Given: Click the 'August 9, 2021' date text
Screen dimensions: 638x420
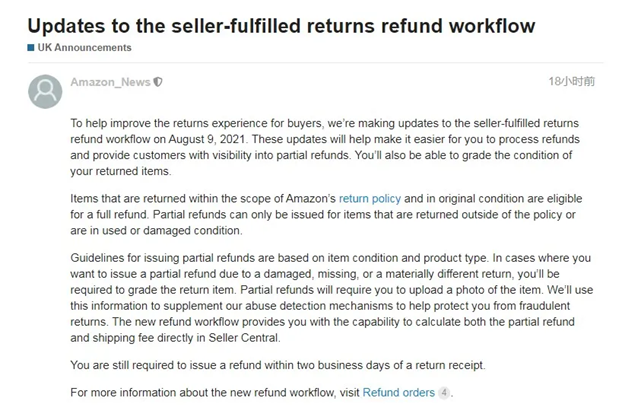Looking at the screenshot, I should [207, 139].
